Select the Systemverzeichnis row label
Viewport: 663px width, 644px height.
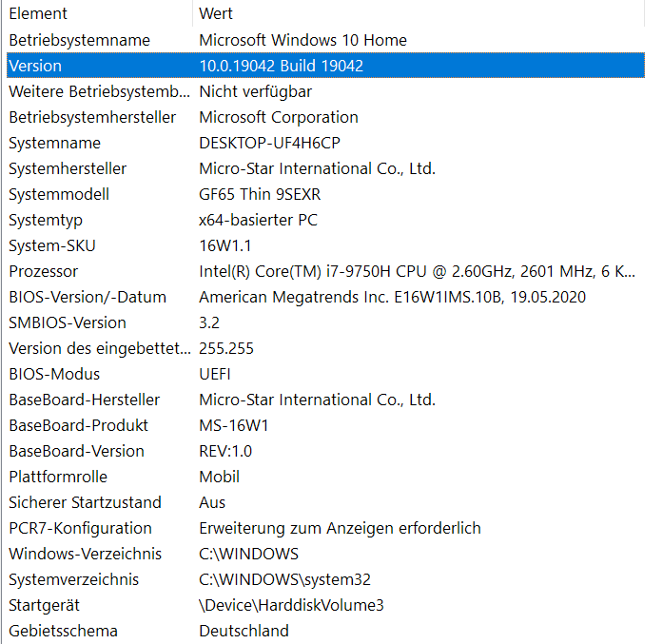pyautogui.click(x=73, y=579)
